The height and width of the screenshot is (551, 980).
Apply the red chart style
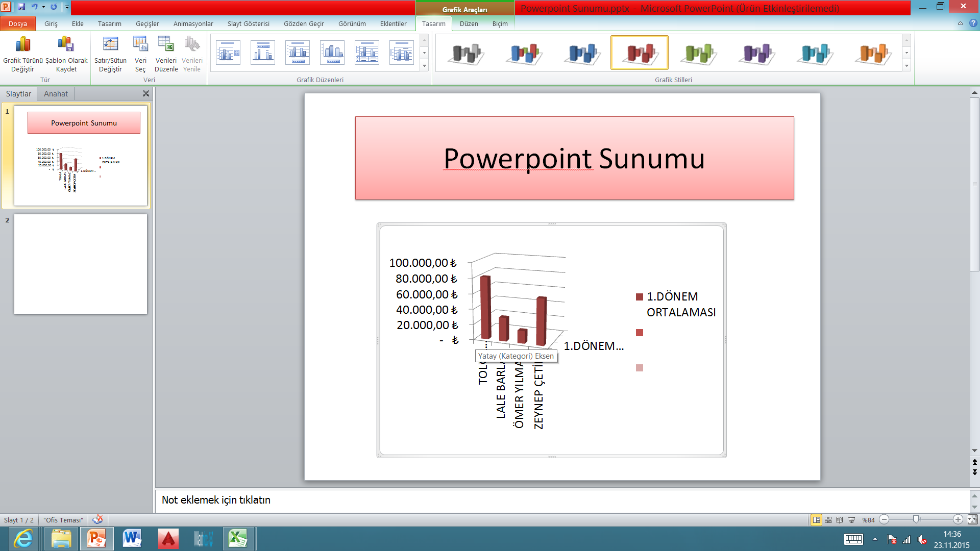pos(640,53)
